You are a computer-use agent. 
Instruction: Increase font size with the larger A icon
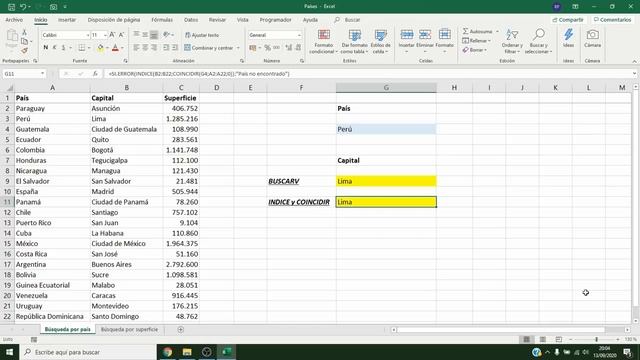point(113,35)
